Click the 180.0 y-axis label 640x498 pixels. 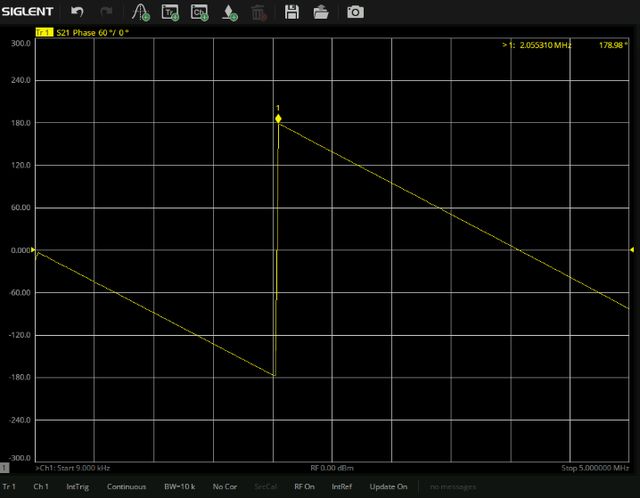click(x=20, y=123)
